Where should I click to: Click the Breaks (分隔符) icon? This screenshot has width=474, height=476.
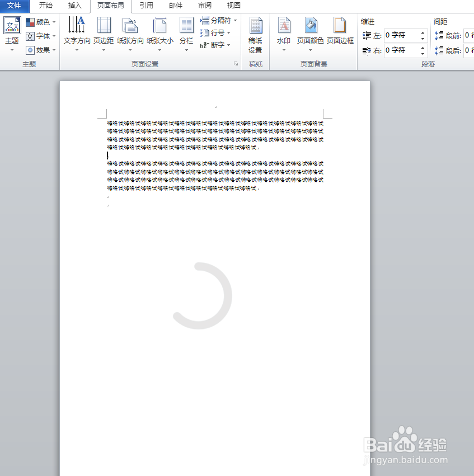point(205,21)
